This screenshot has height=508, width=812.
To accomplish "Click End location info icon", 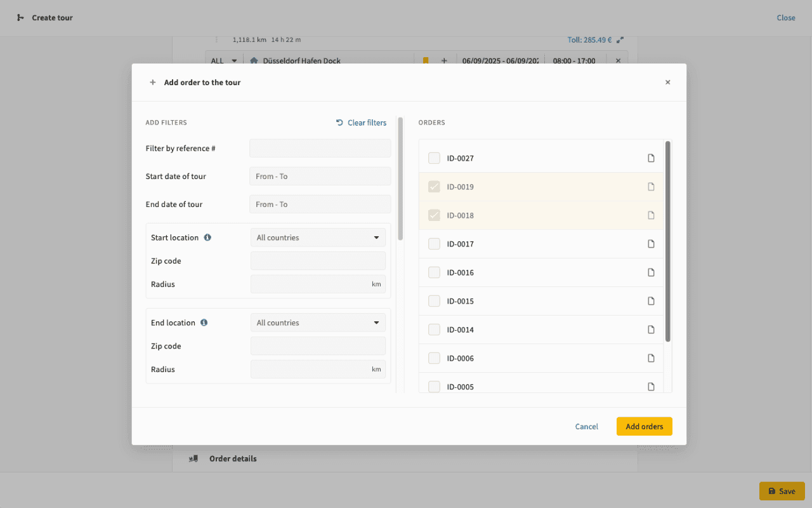I will click(204, 323).
